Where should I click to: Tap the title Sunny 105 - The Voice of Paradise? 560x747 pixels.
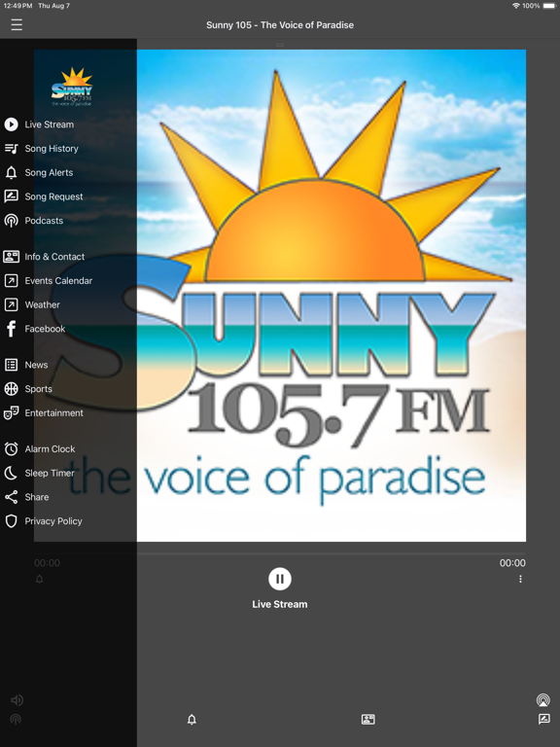(x=280, y=24)
